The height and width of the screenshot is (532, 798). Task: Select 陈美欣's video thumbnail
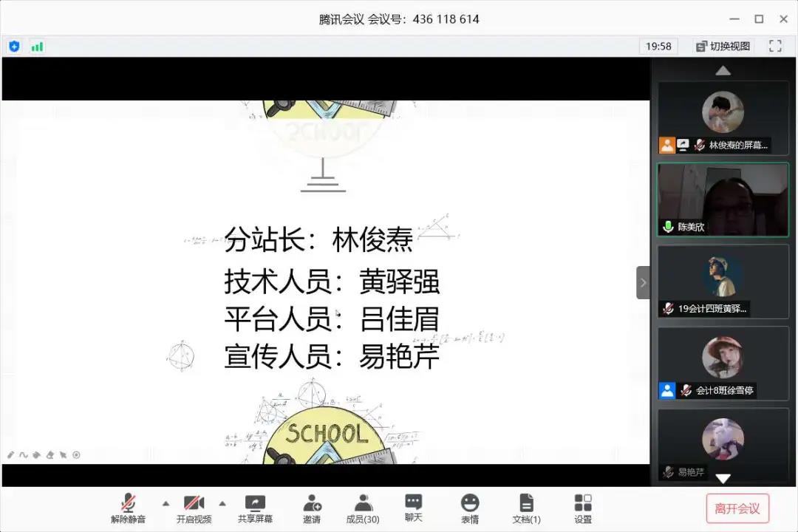pos(722,198)
